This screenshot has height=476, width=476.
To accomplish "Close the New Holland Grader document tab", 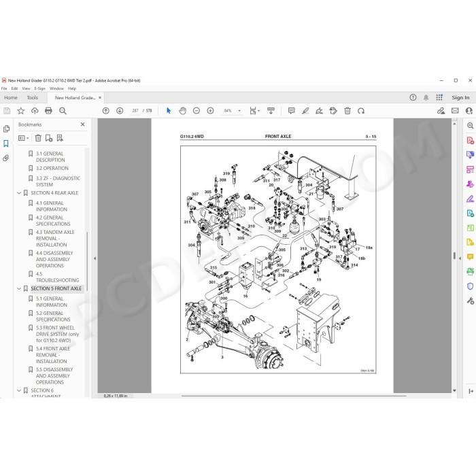I will (100, 98).
